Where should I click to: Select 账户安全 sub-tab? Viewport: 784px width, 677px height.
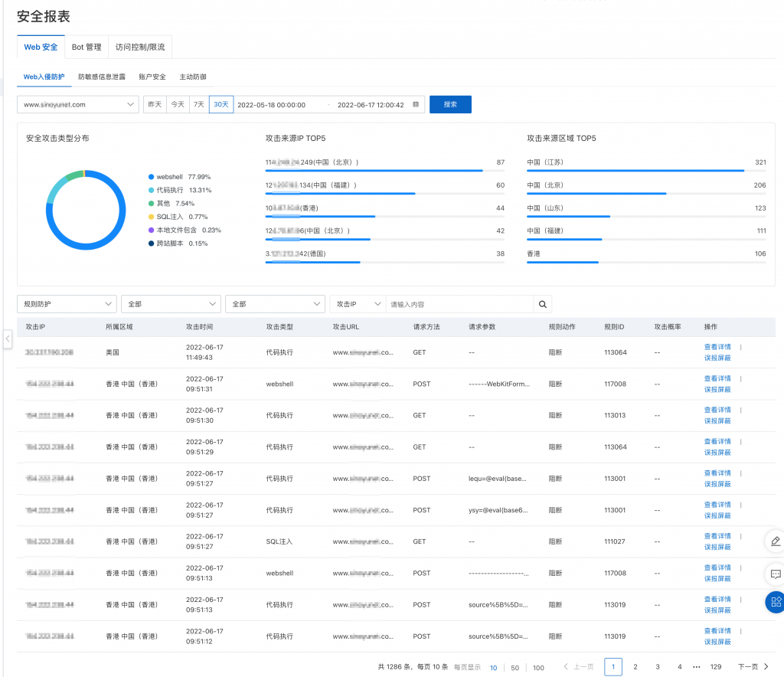tap(152, 77)
